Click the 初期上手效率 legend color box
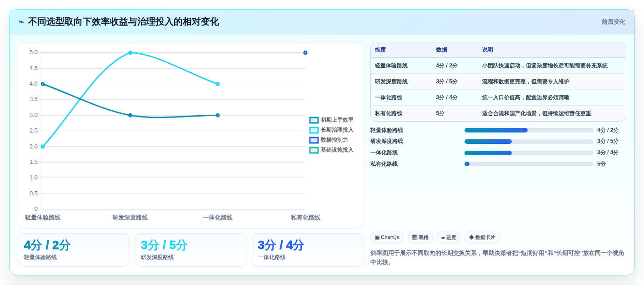This screenshot has height=285, width=644. (314, 120)
